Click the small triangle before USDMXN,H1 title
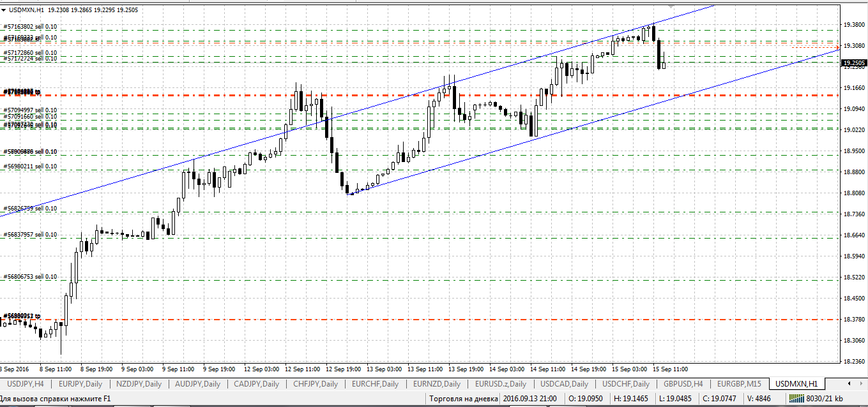 pyautogui.click(x=4, y=10)
